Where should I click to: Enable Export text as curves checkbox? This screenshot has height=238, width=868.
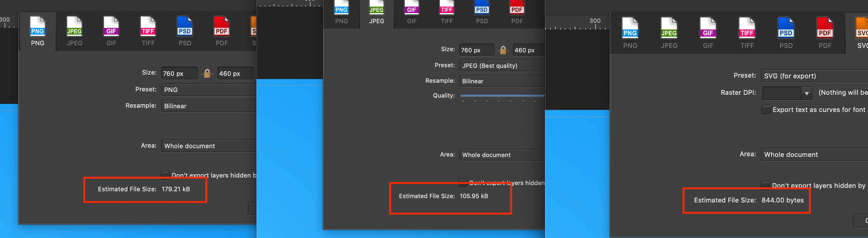766,110
